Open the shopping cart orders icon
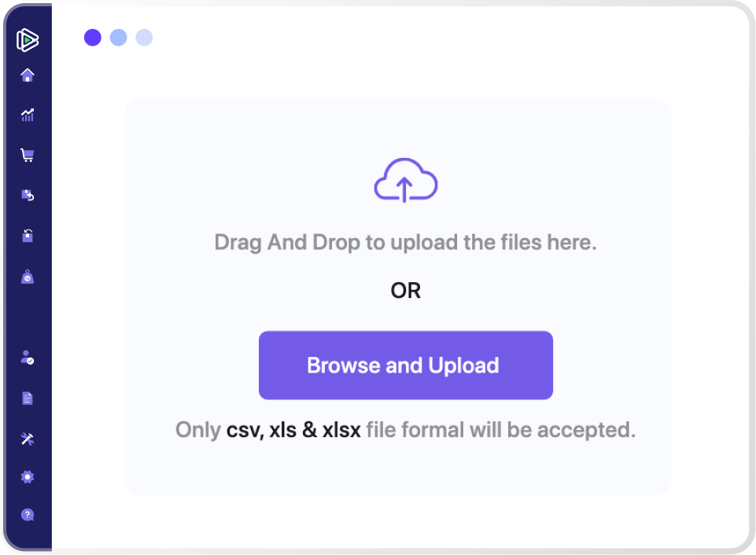The width and height of the screenshot is (756, 555). 28,156
